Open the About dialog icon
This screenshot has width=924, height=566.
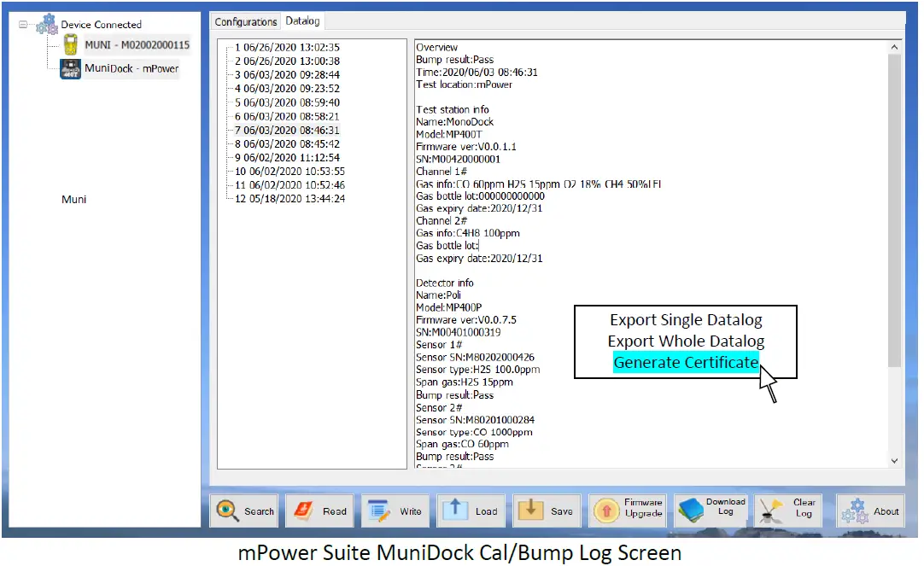(x=870, y=510)
